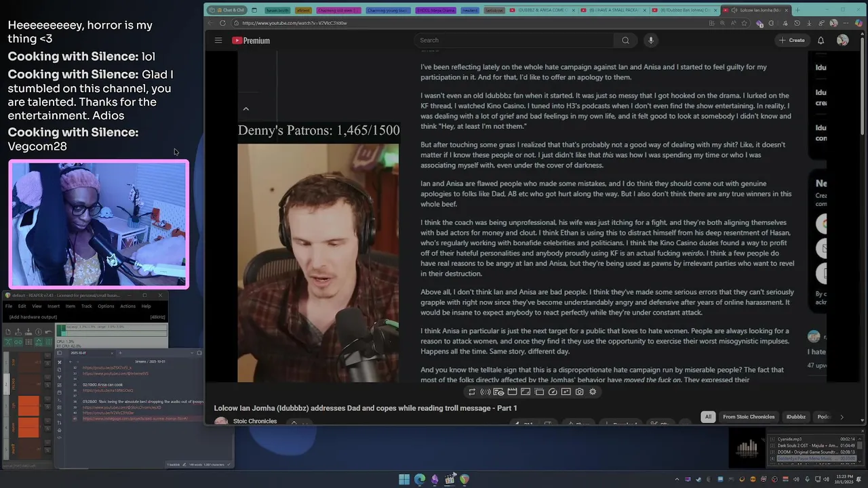Open REAPER Help menu
This screenshot has height=488, width=868.
146,306
